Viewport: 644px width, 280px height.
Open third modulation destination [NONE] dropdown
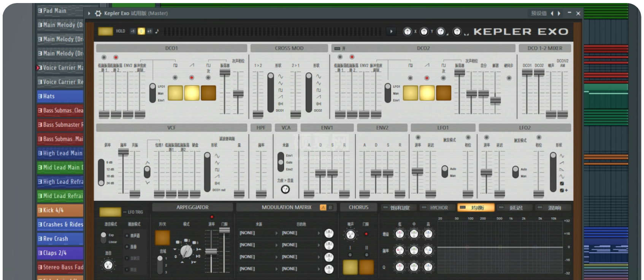pos(301,257)
